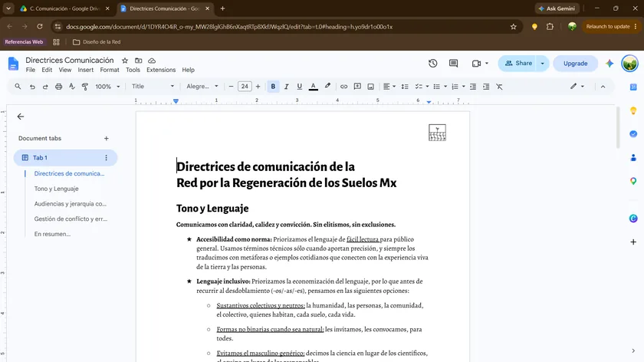The width and height of the screenshot is (644, 362).
Task: Show all comments
Action: (453, 64)
